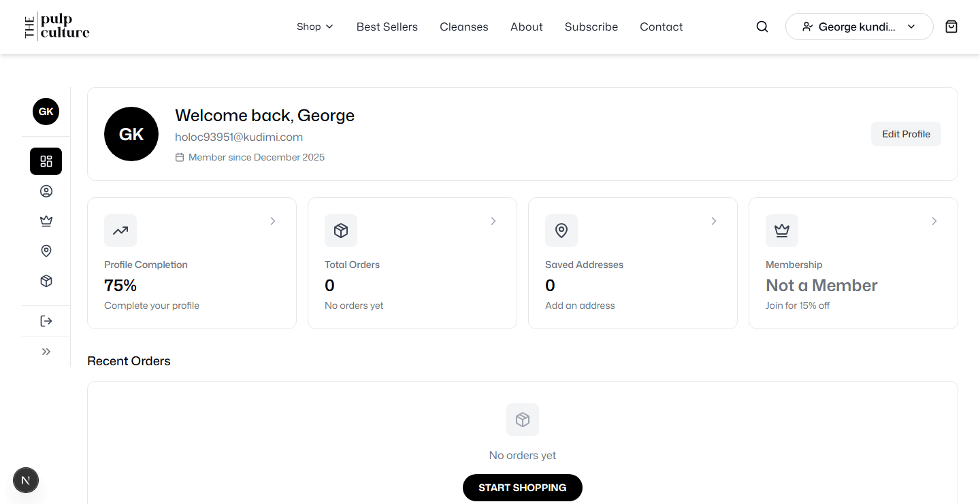The height and width of the screenshot is (504, 980).
Task: Click The Pulp Culture logo
Action: coord(57,27)
